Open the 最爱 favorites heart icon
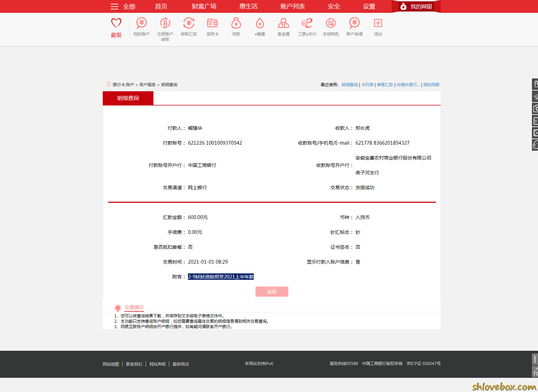This screenshot has width=538, height=392. coord(116,23)
